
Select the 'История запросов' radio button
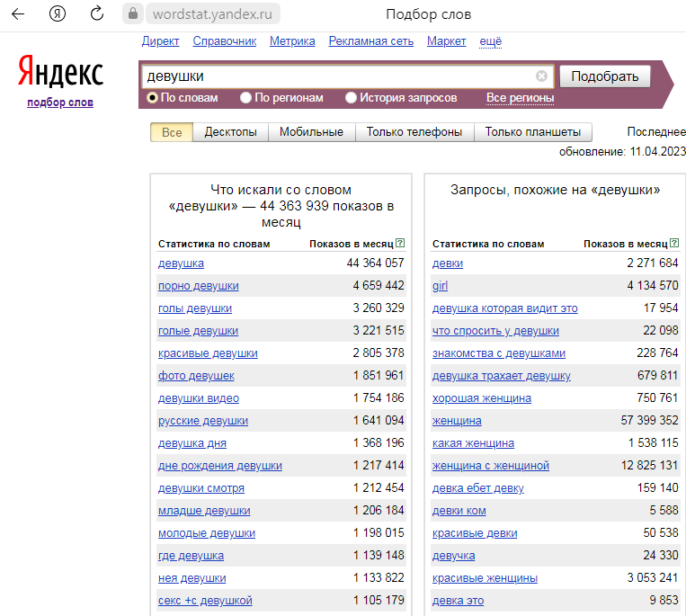click(351, 97)
